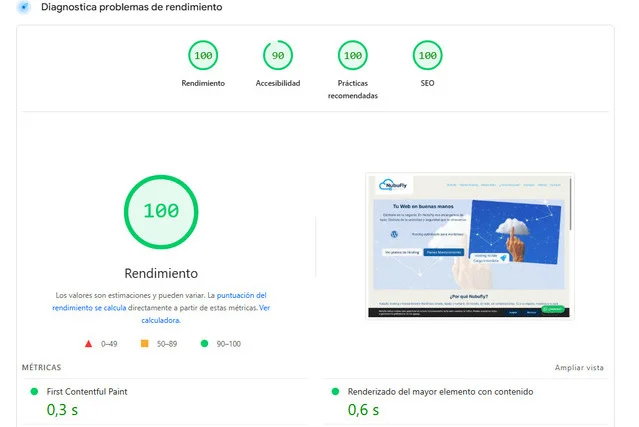Click the large 'Rendimiento' title under the gauge
Viewport: 639px width, 427px height.
point(161,273)
